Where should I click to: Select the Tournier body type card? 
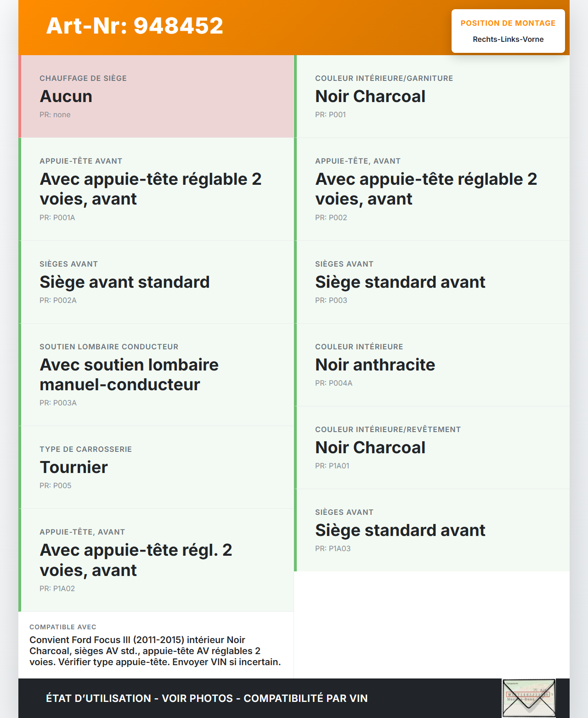(x=157, y=467)
